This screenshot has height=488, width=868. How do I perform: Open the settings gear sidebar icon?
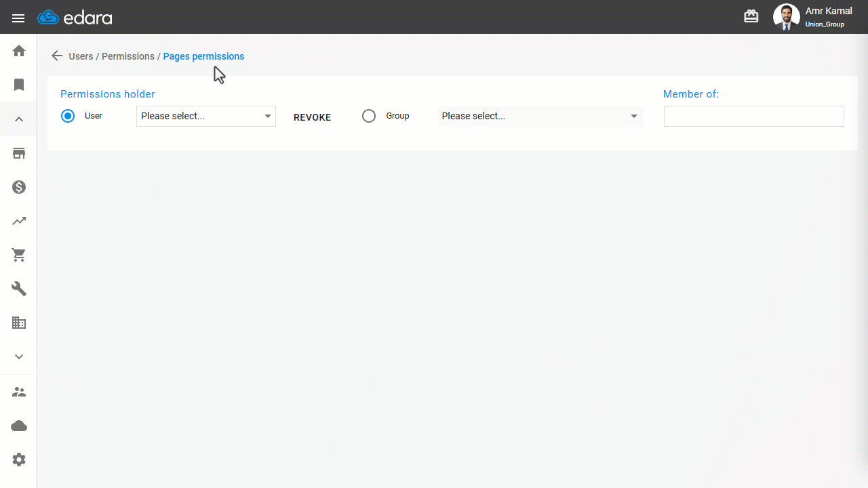coord(19,460)
